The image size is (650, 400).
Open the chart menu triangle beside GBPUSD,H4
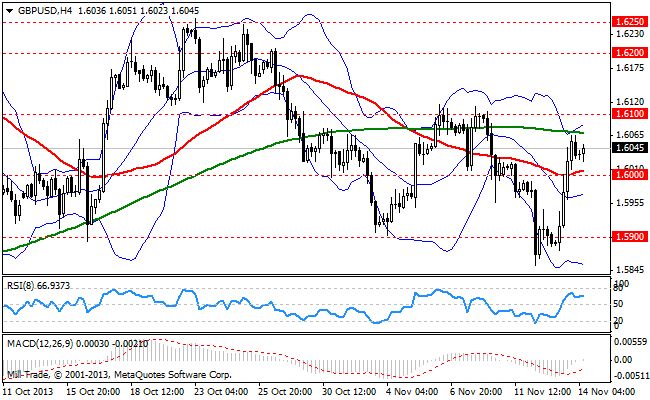10,11
